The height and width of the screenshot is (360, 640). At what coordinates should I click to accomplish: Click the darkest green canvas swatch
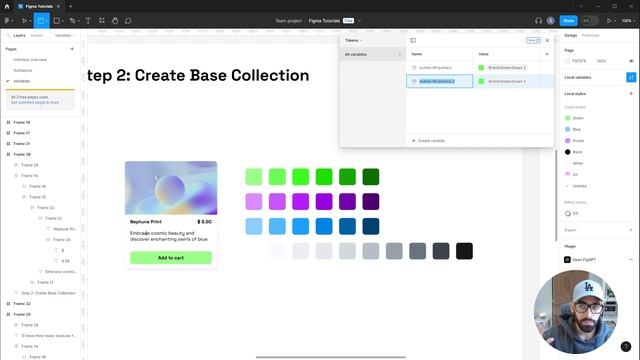371,177
